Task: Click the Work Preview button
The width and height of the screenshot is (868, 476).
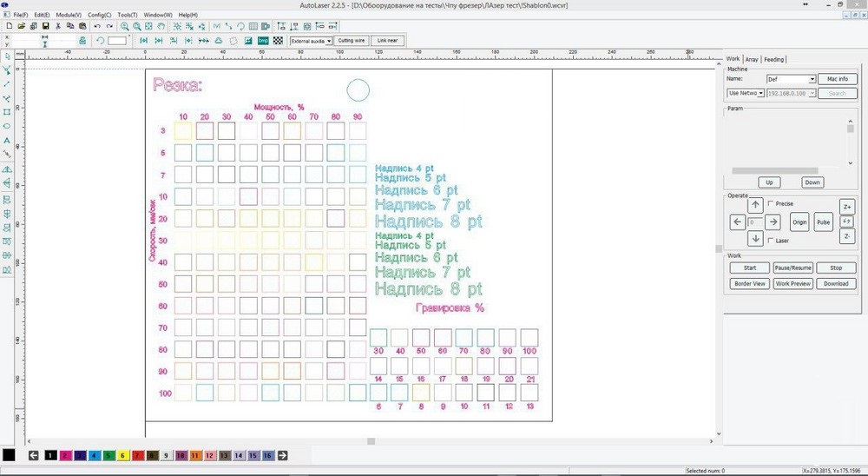Action: click(792, 283)
